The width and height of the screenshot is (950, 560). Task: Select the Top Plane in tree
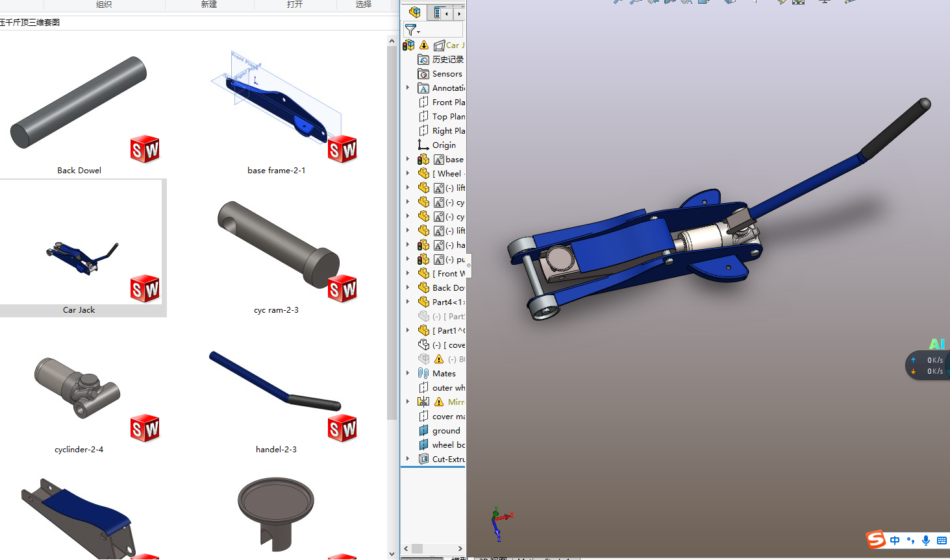tap(442, 117)
